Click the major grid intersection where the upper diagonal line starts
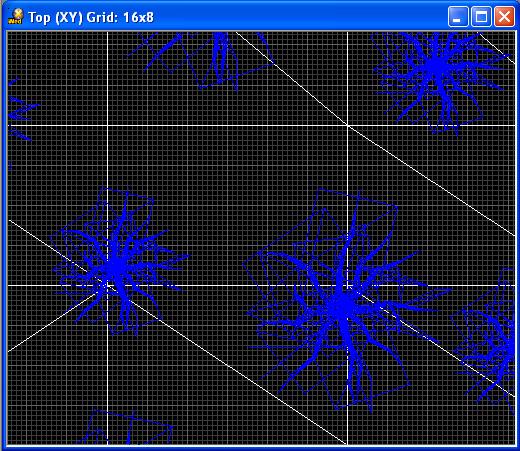This screenshot has width=520, height=451. click(347, 125)
